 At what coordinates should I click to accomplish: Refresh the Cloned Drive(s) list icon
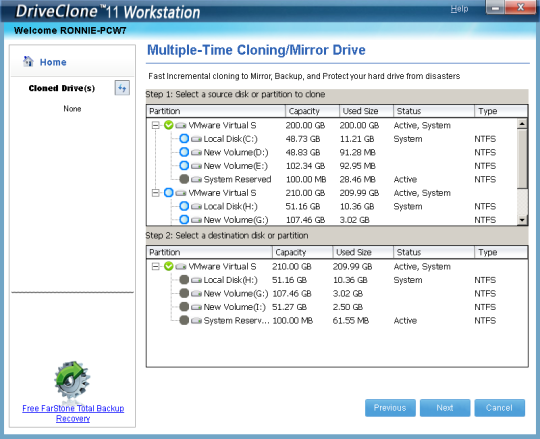(x=122, y=88)
